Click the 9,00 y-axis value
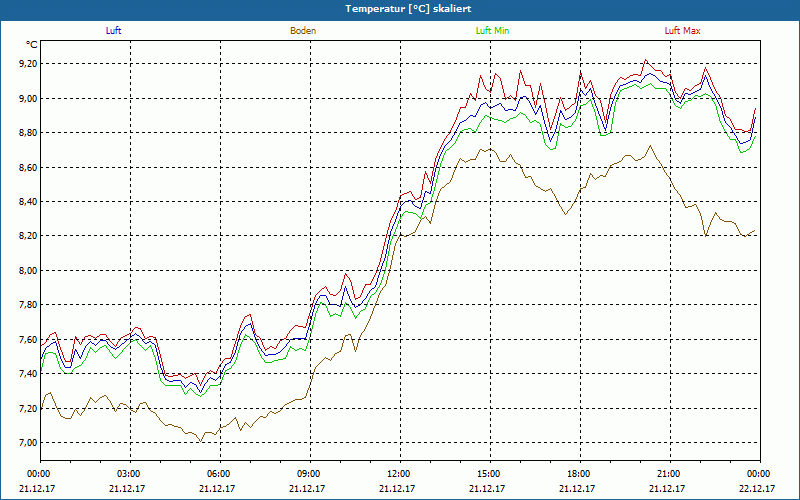This screenshot has height=500, width=800. click(29, 98)
